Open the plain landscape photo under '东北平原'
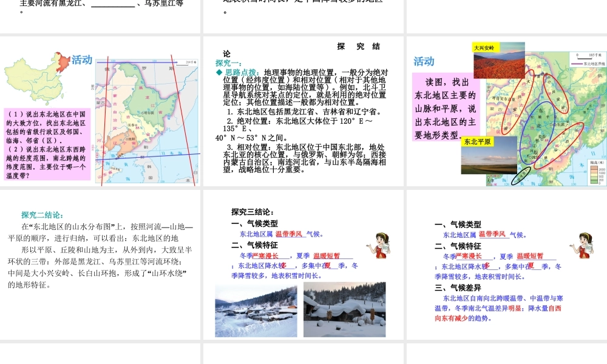This screenshot has width=607, height=364. coord(489,156)
